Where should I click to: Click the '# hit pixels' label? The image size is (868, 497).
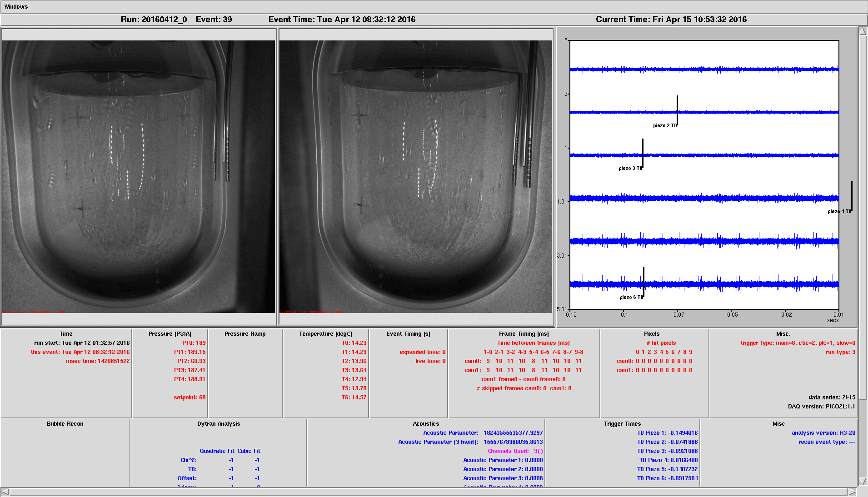[x=661, y=343]
